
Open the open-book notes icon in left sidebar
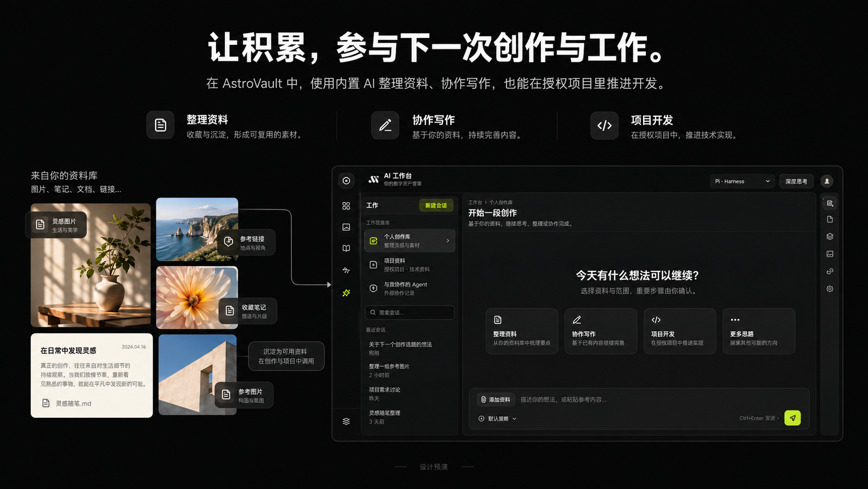[346, 248]
